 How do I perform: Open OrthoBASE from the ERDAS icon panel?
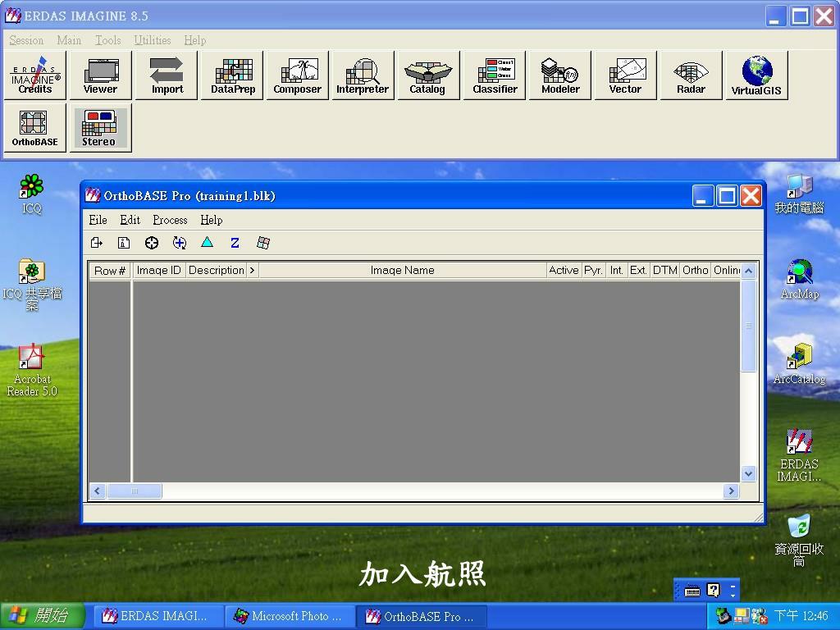point(34,128)
